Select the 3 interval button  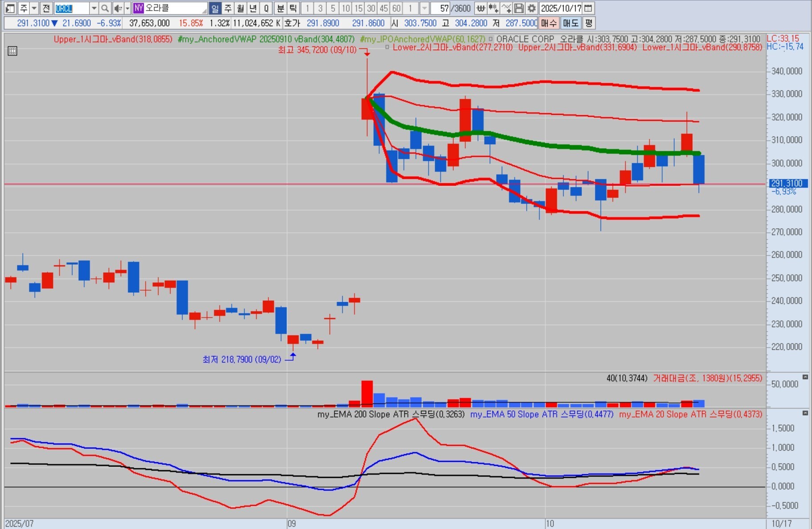click(320, 8)
